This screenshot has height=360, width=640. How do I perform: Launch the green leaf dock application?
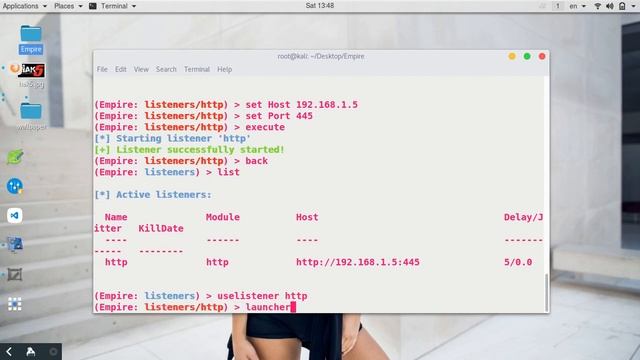point(15,157)
